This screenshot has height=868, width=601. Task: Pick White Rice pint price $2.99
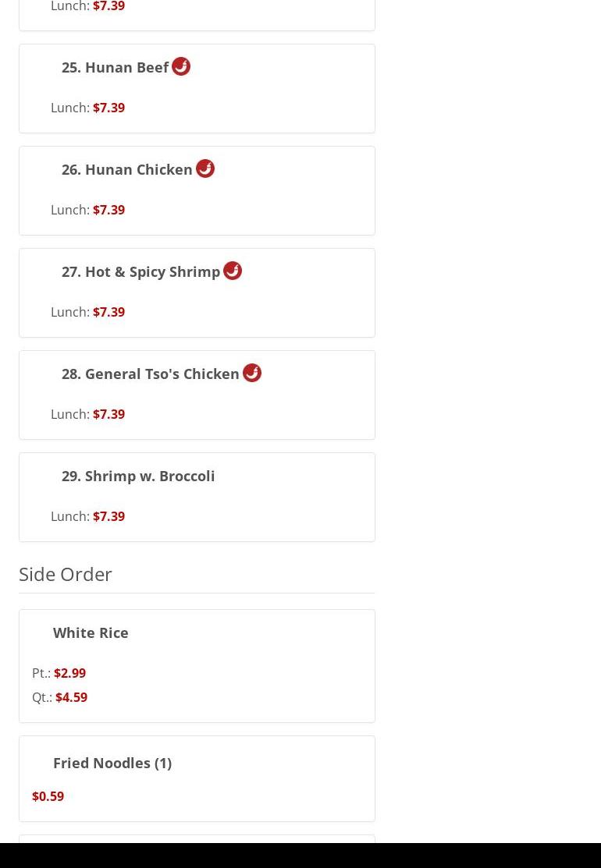(69, 673)
